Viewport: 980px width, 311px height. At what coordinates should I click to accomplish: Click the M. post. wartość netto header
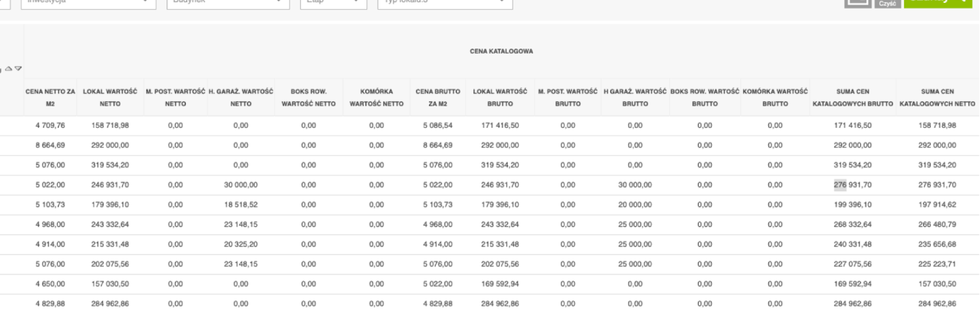pos(175,98)
